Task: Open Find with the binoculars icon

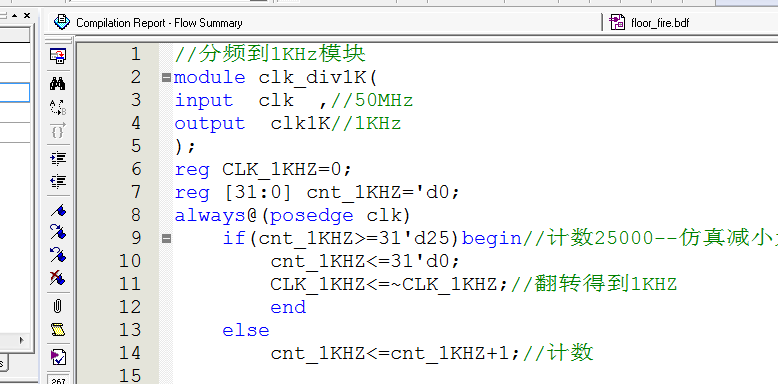Action: pos(58,83)
